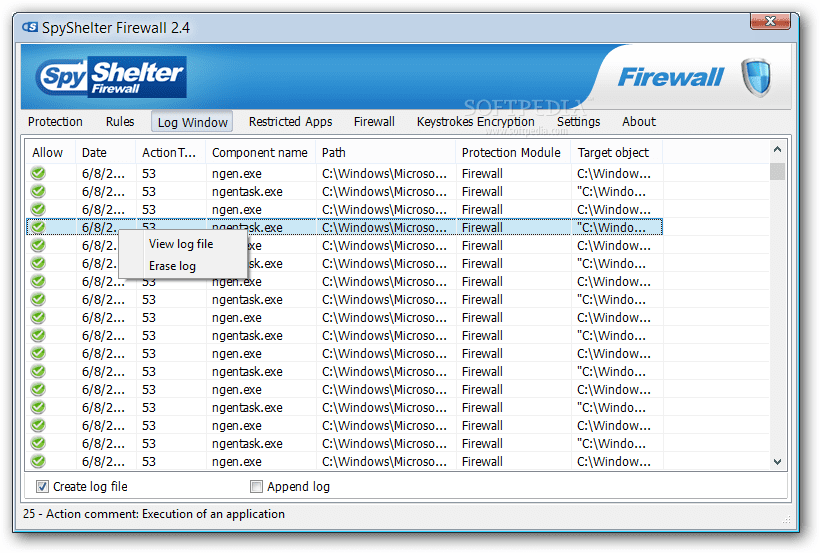This screenshot has height=553, width=820.
Task: Sort by the ActionT... column header
Action: tap(170, 152)
